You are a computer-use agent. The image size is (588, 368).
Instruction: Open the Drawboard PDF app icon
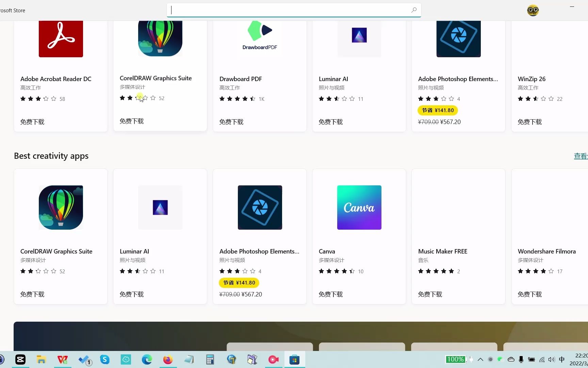pyautogui.click(x=260, y=35)
